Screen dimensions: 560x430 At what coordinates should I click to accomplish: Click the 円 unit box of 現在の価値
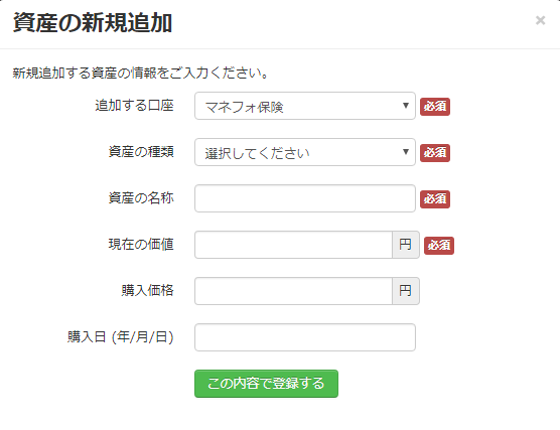pos(406,245)
